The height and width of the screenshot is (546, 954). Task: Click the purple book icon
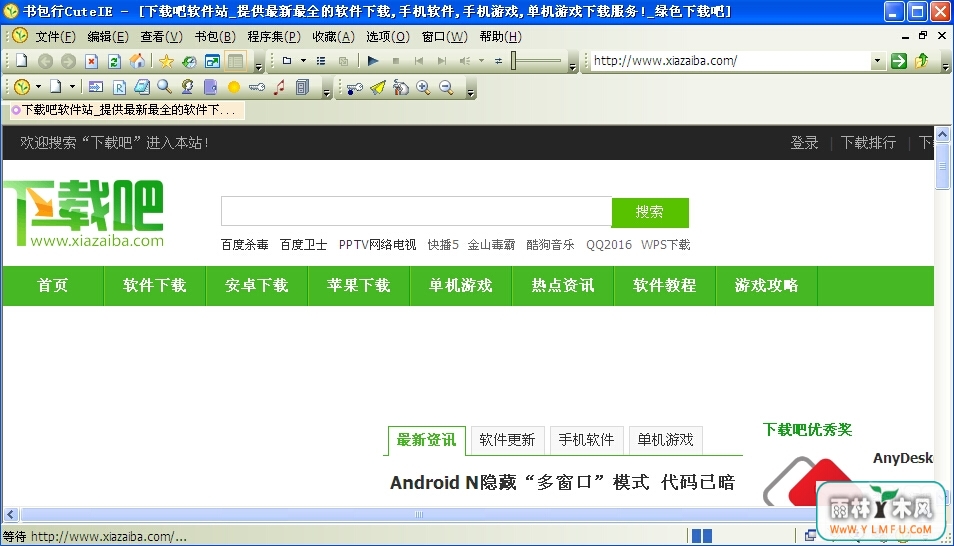pos(211,87)
